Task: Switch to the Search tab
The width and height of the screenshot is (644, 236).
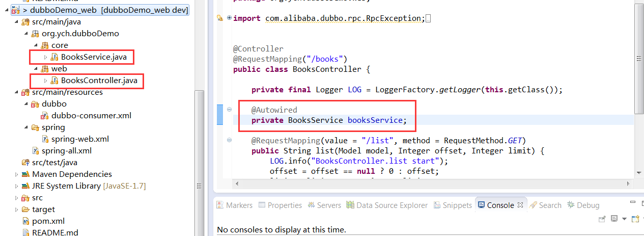Action: (x=545, y=205)
